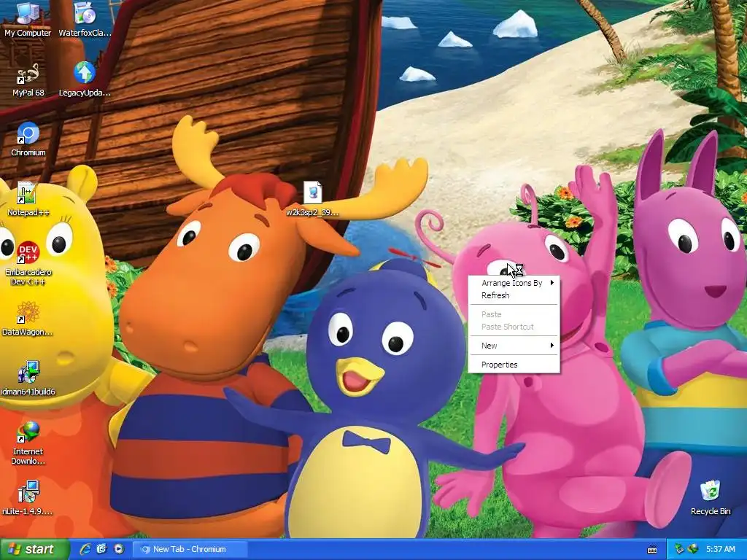Image resolution: width=747 pixels, height=560 pixels.
Task: Switch to New Tab - Chromium taskbar button
Action: (190, 549)
